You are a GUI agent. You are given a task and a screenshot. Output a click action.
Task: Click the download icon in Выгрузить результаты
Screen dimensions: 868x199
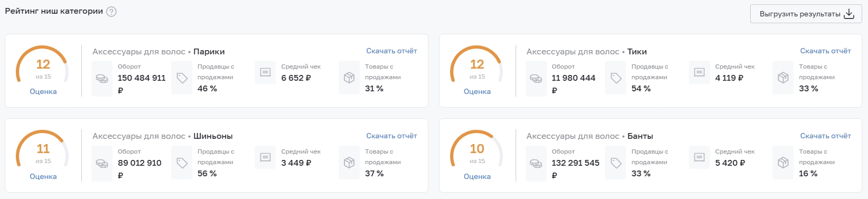pos(849,14)
